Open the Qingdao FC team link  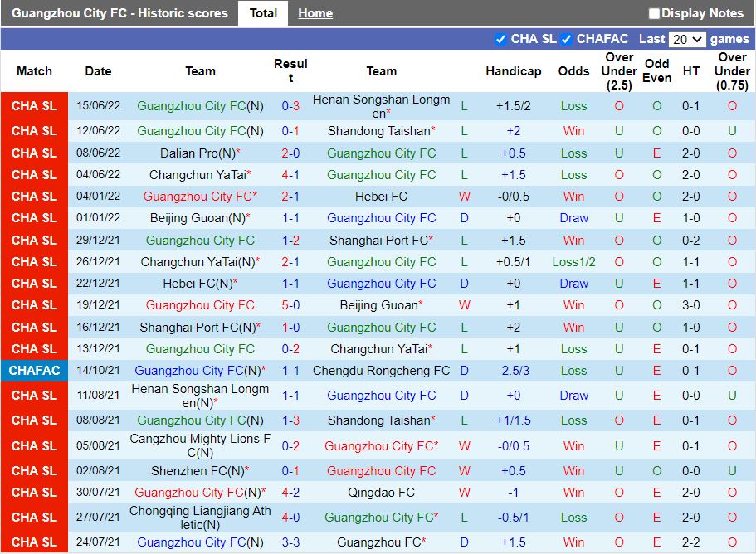coord(381,492)
